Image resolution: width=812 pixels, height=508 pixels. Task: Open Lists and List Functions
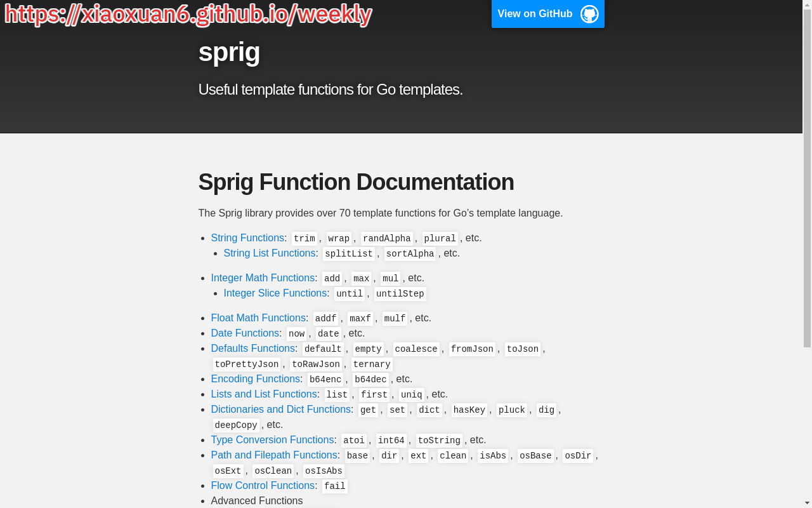(x=264, y=394)
